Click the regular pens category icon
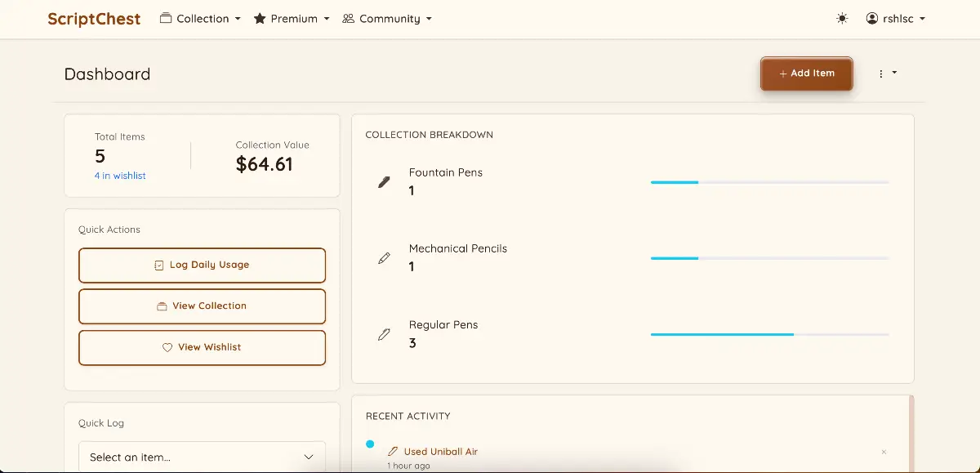 pyautogui.click(x=384, y=334)
